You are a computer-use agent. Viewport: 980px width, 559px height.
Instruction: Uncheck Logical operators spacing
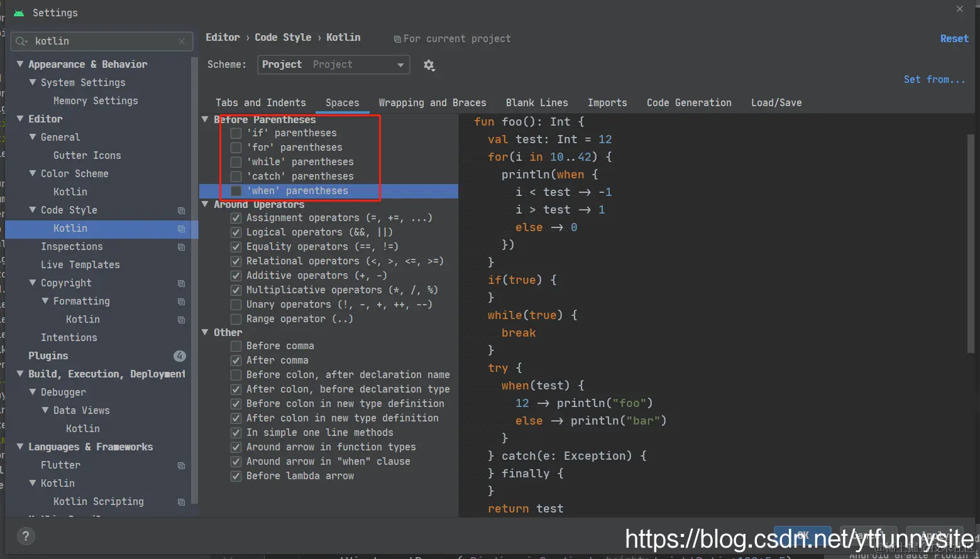(236, 232)
